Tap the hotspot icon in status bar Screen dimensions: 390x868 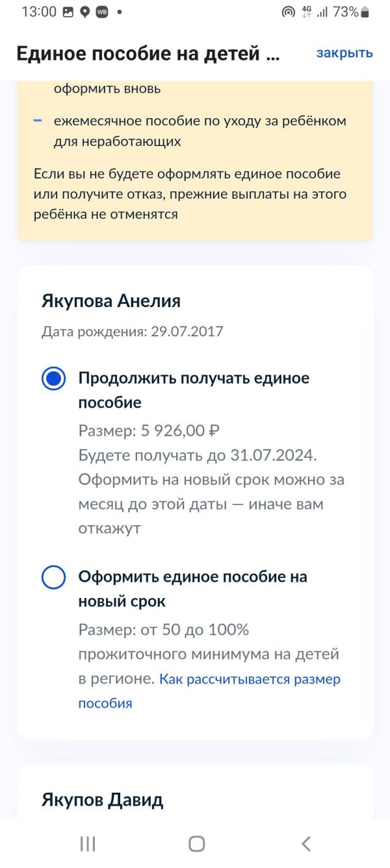click(x=289, y=12)
